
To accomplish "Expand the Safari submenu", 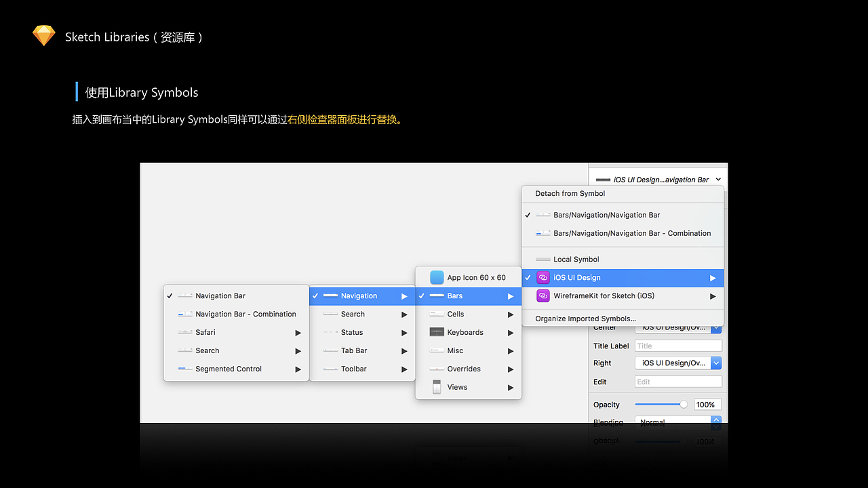I will [236, 332].
